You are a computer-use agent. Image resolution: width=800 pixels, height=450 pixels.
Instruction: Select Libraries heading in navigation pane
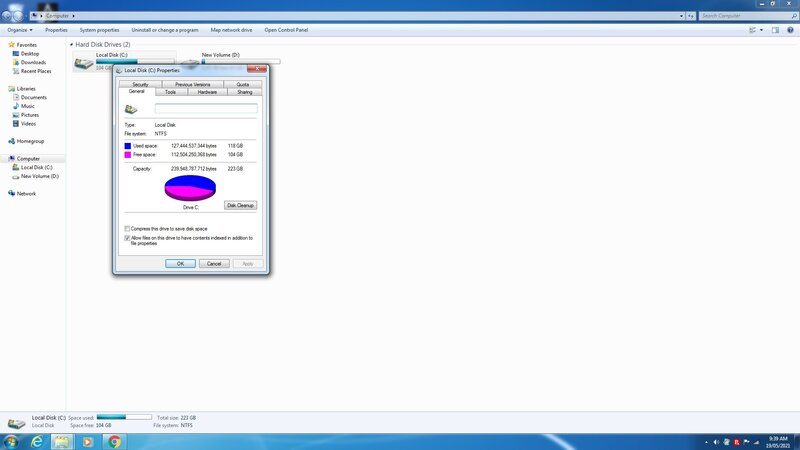tap(26, 89)
